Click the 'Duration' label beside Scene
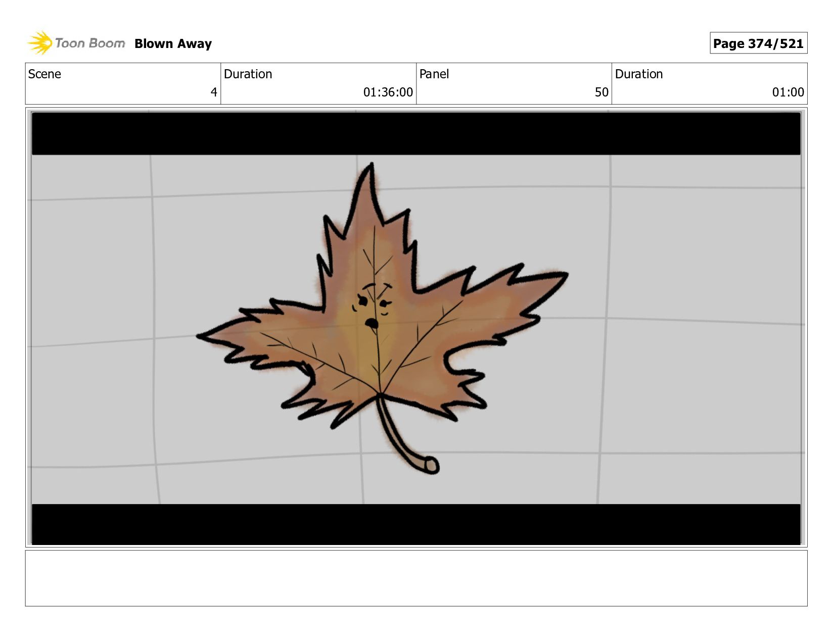The height and width of the screenshot is (644, 834). 248,74
